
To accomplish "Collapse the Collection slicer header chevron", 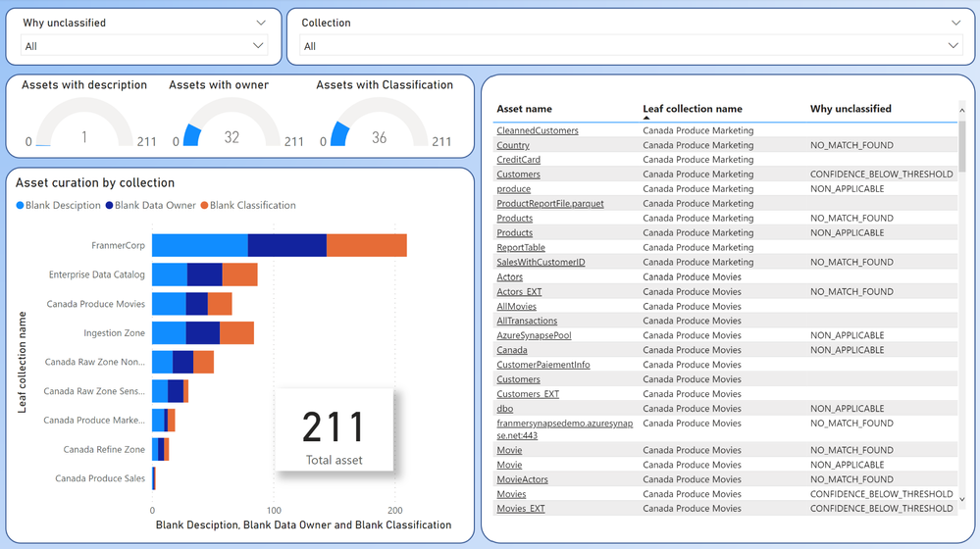I will (955, 23).
